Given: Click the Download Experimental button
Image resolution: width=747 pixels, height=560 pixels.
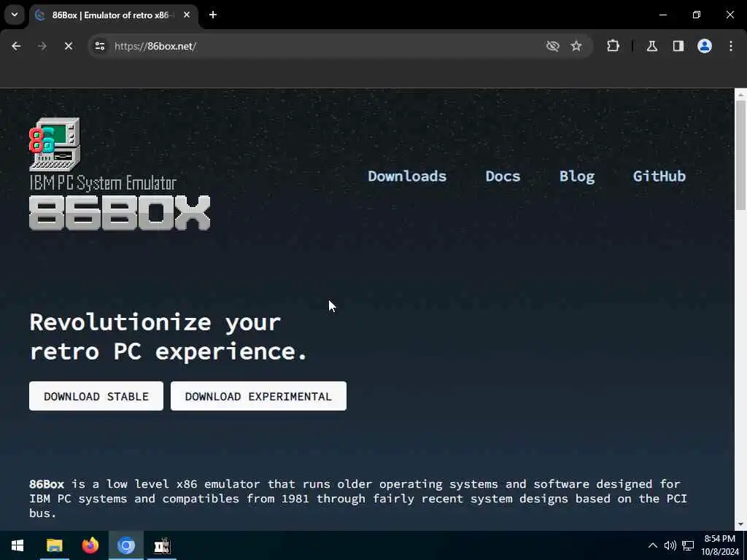Looking at the screenshot, I should 258,396.
